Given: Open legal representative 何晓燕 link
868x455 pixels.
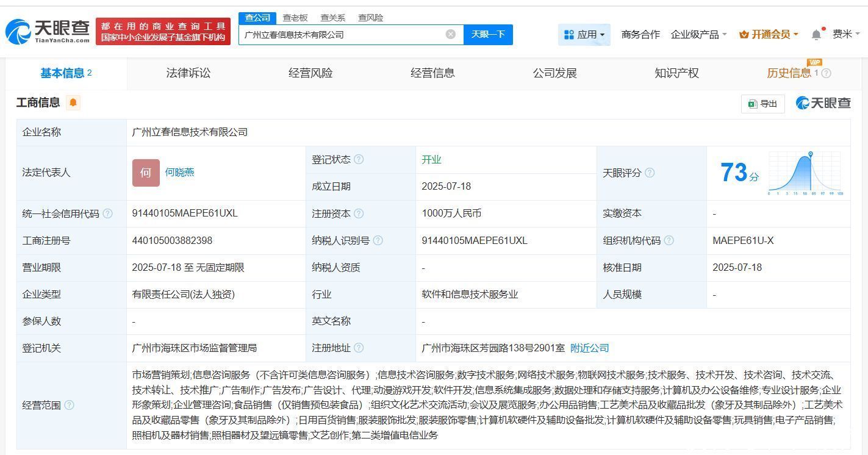Looking at the screenshot, I should tap(179, 173).
